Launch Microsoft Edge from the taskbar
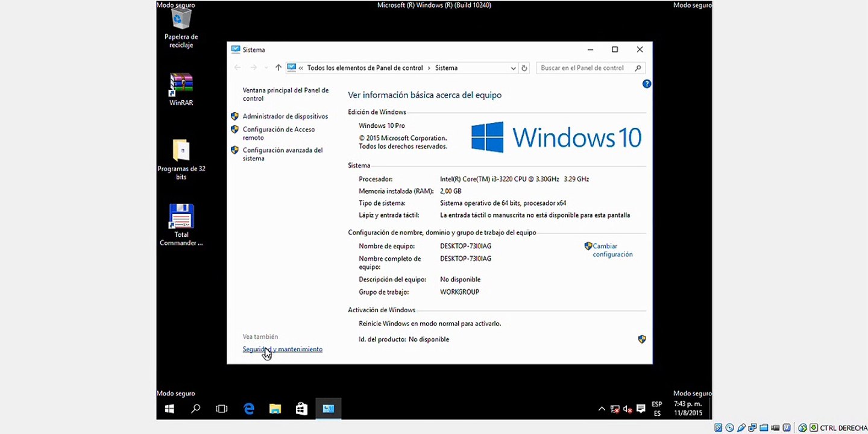 (x=248, y=409)
